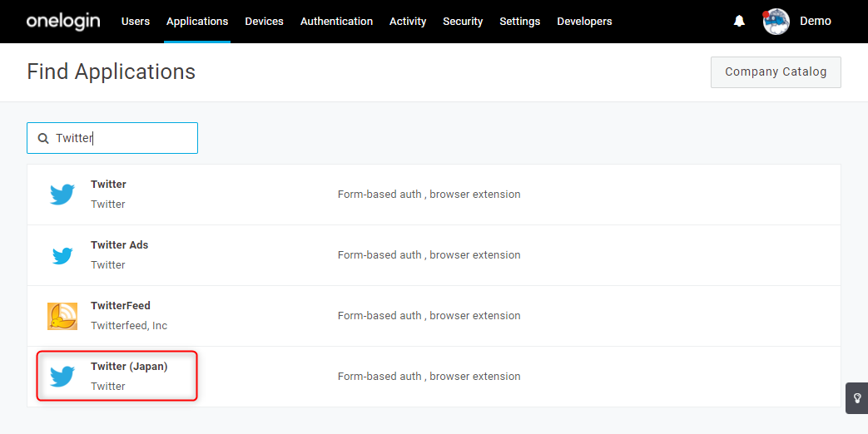Click the Twitter Ads bird icon
The height and width of the screenshot is (434, 868).
click(x=62, y=255)
